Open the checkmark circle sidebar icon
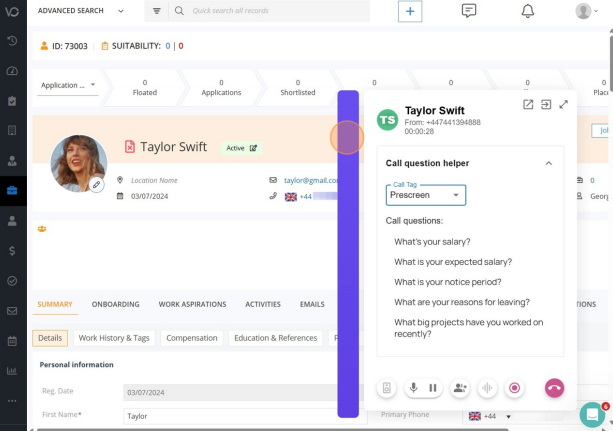 tap(12, 281)
